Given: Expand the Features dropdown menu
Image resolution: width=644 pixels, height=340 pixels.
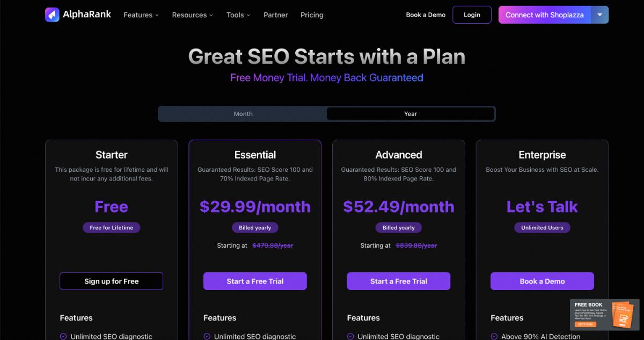Looking at the screenshot, I should (141, 15).
